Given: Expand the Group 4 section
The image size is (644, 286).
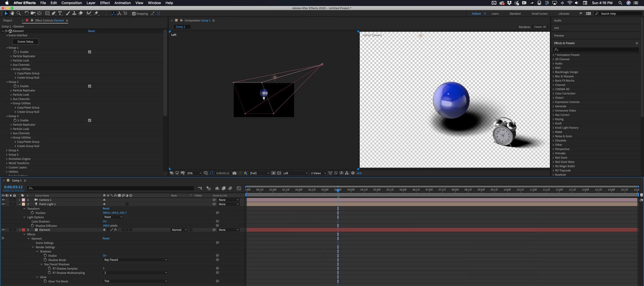Looking at the screenshot, I should point(7,150).
